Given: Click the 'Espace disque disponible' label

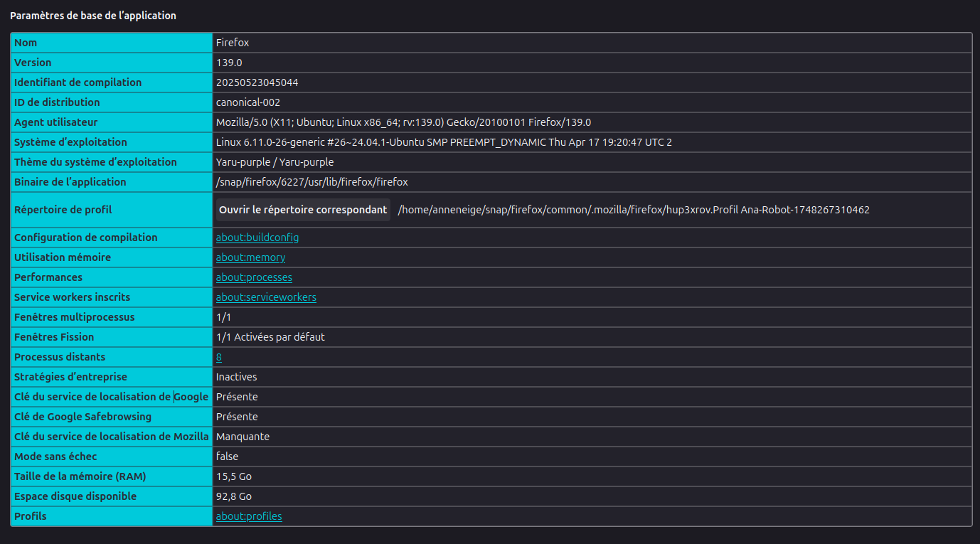Looking at the screenshot, I should pos(75,496).
